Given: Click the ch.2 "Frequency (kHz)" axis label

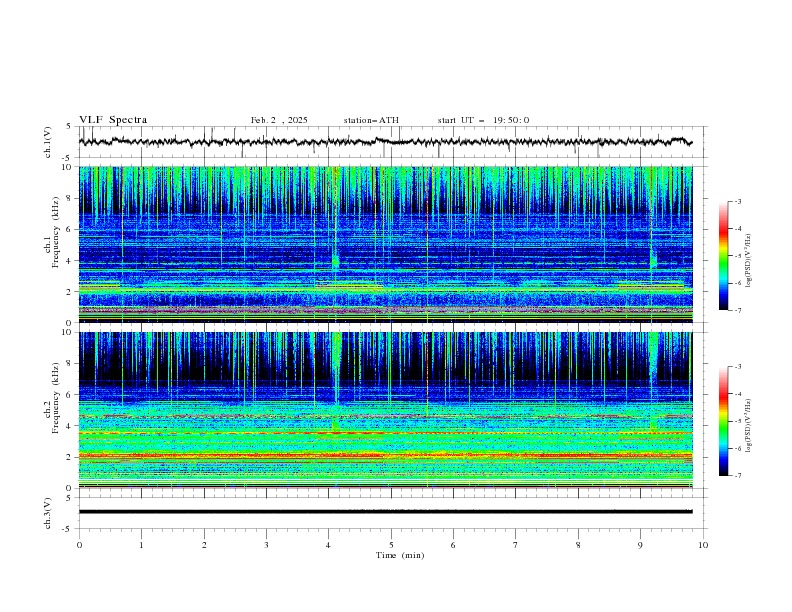Looking at the screenshot, I should 56,398.
